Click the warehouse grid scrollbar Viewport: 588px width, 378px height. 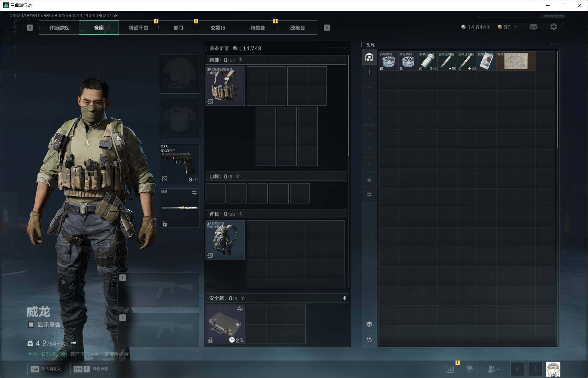[557, 100]
